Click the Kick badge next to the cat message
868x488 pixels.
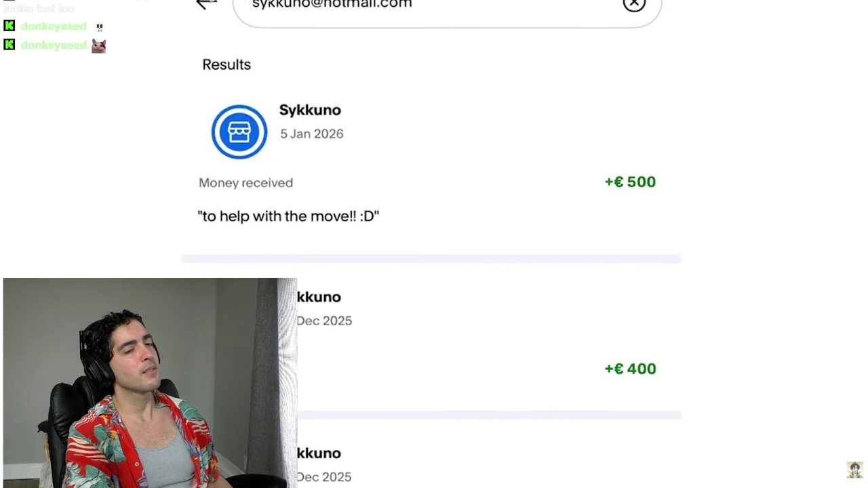(9, 45)
